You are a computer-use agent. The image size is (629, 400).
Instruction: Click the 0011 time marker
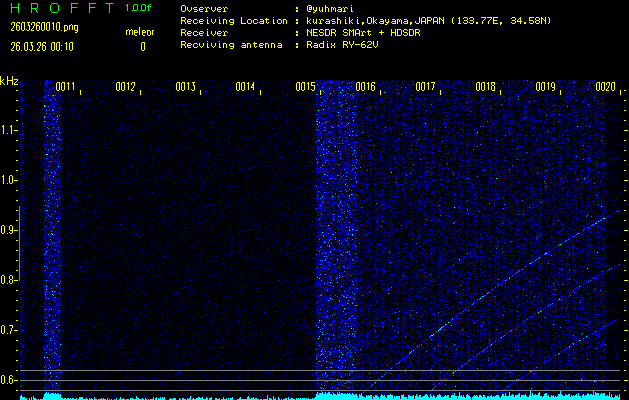(66, 87)
